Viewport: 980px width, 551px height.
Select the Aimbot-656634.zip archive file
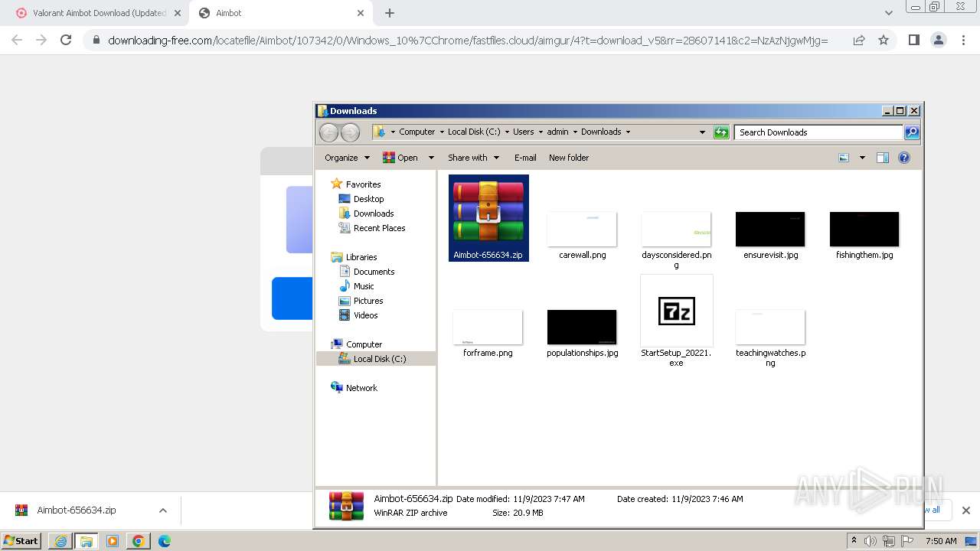click(488, 218)
